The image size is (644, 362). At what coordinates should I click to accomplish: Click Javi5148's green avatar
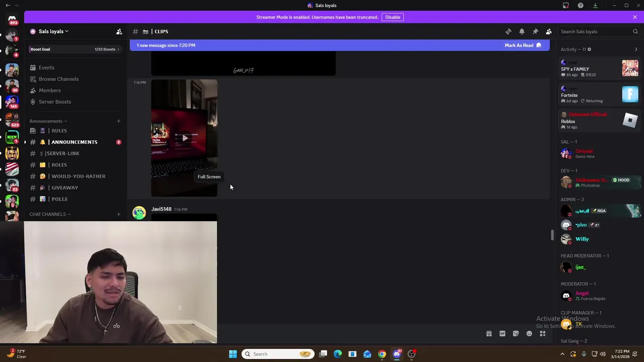click(139, 212)
